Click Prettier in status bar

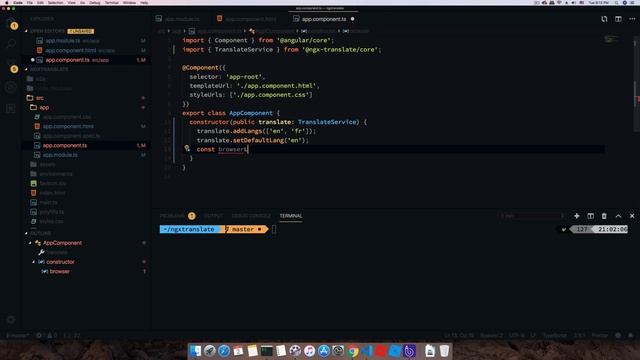600,336
